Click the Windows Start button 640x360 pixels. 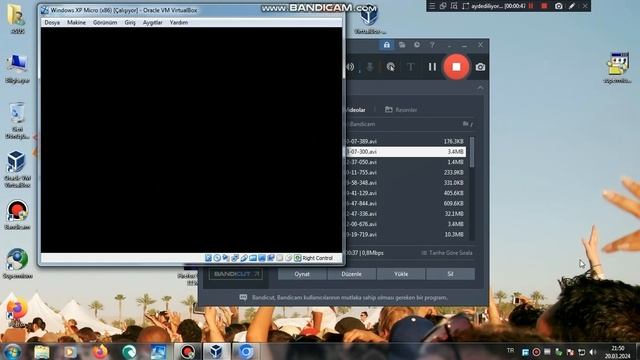(12, 352)
